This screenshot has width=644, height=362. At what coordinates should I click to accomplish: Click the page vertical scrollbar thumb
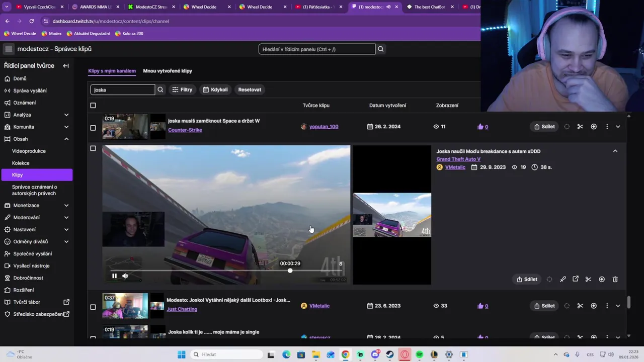[628, 302]
